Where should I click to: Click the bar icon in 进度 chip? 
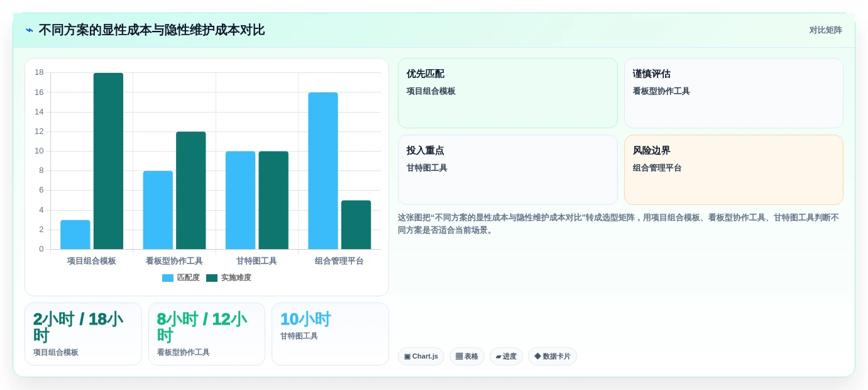[x=498, y=357]
